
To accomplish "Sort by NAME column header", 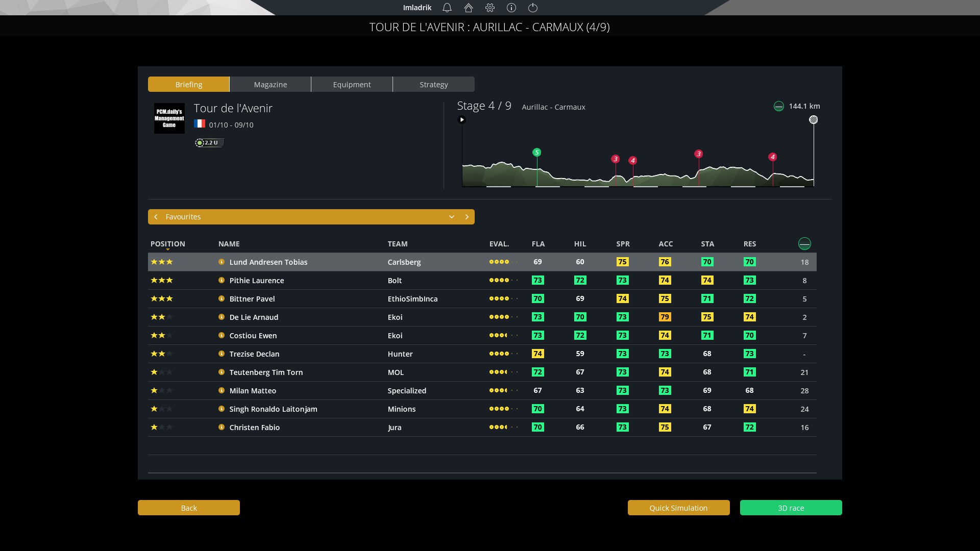I will [x=229, y=244].
